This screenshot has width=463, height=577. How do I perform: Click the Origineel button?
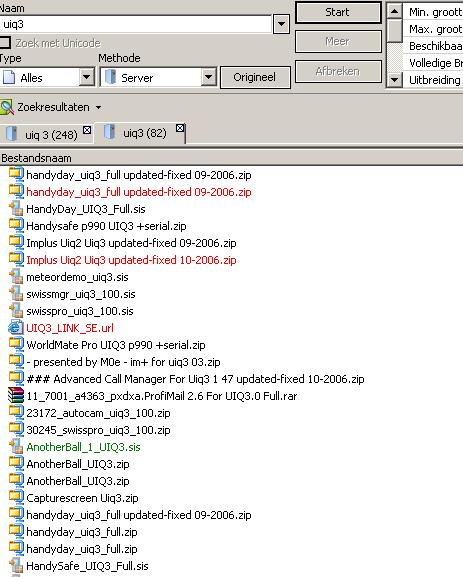point(255,77)
